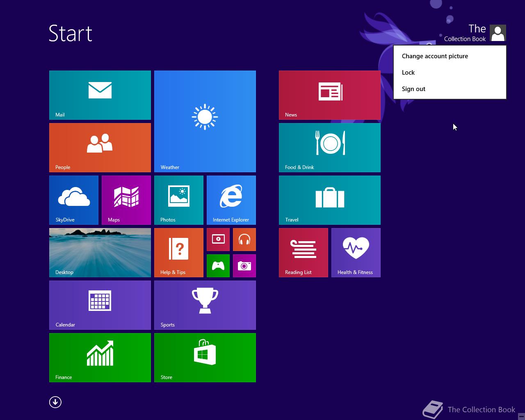Image resolution: width=525 pixels, height=420 pixels.
Task: Open the small Video tile
Action: (218, 240)
